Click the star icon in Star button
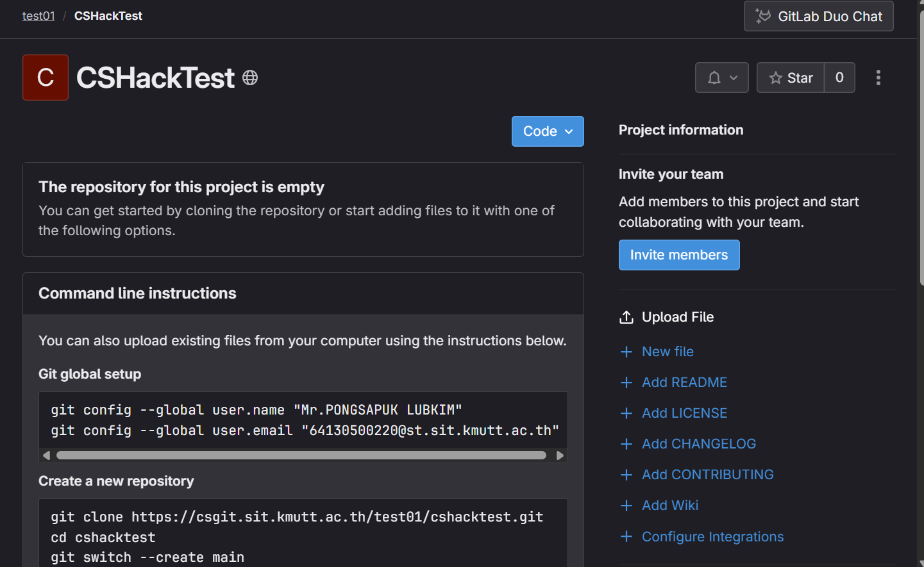 point(776,78)
